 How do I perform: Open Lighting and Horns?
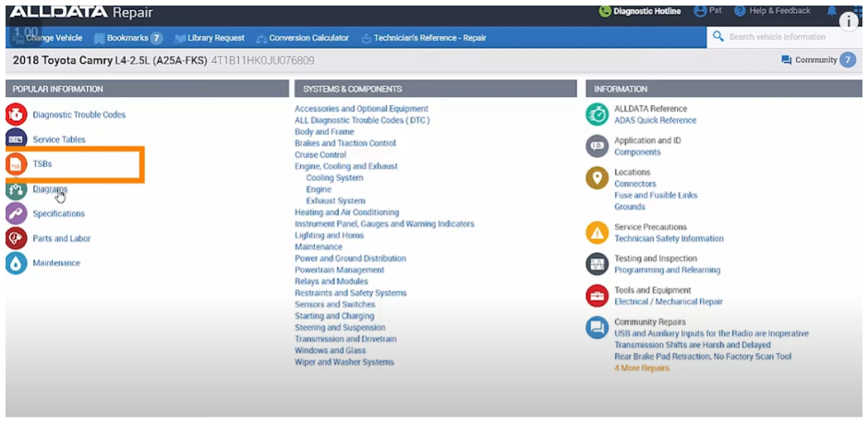coord(330,236)
